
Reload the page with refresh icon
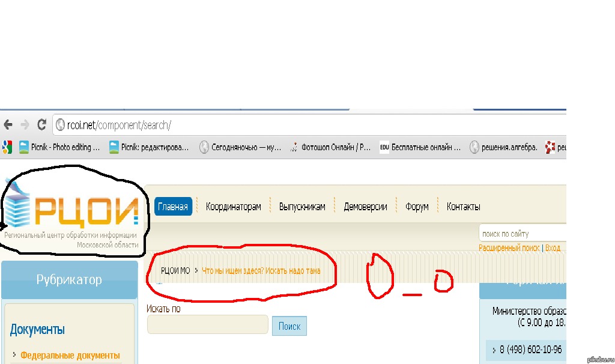[42, 125]
